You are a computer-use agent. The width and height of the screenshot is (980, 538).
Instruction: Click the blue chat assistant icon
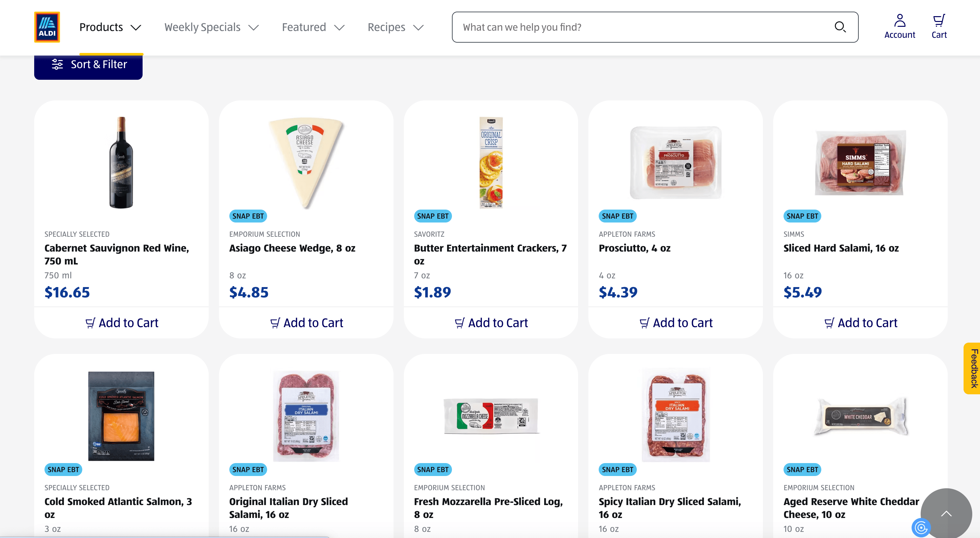point(921,528)
